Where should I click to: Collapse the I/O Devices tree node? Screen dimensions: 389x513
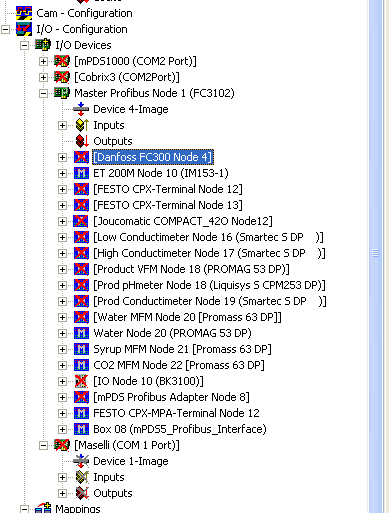click(24, 45)
